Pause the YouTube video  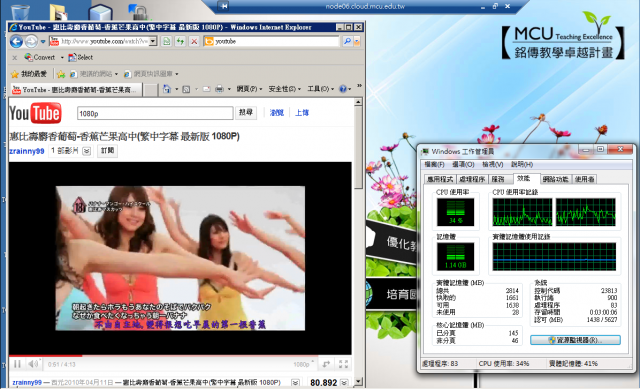click(17, 364)
